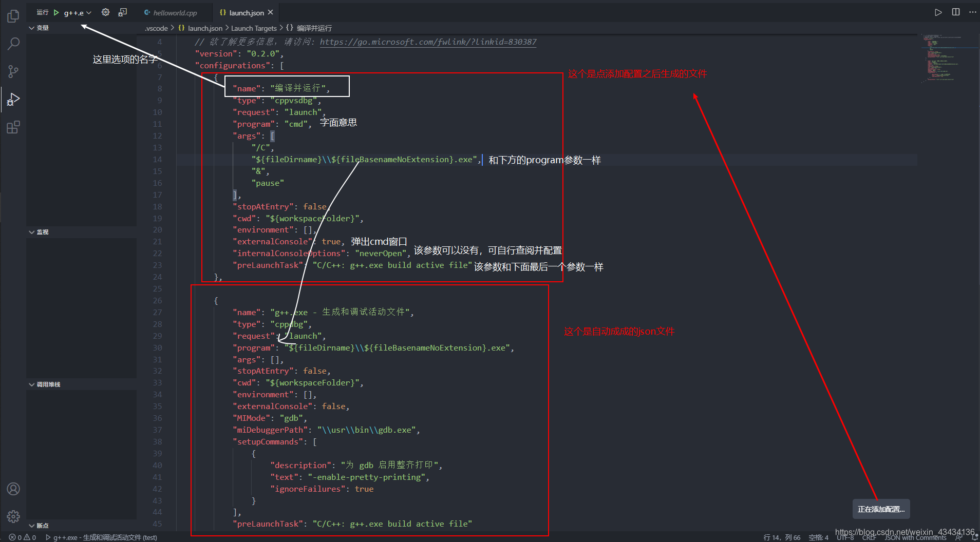The height and width of the screenshot is (542, 980).
Task: Click the "configurations": [ line
Action: pyautogui.click(x=239, y=66)
